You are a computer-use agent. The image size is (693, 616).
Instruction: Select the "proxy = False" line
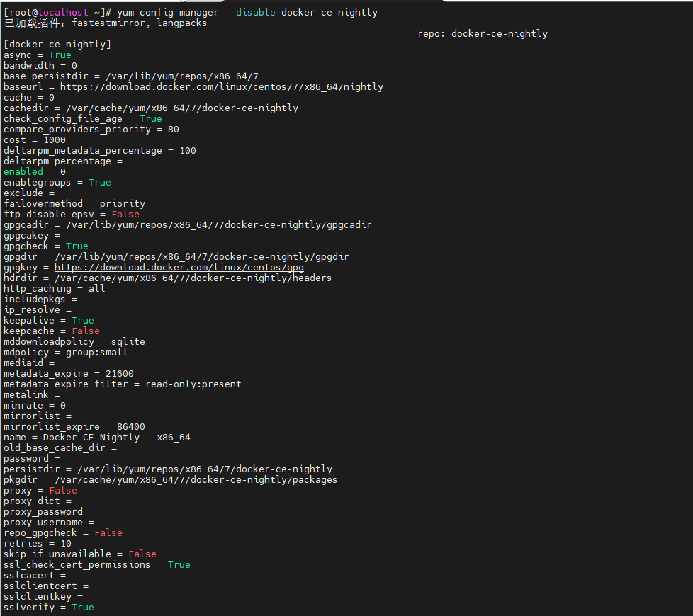(40, 491)
